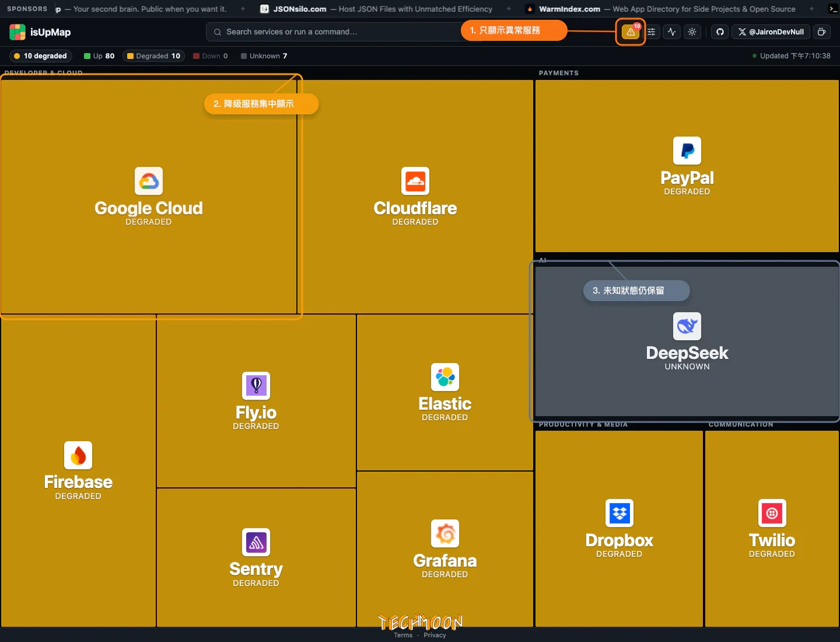Click the terminal prompt icon in sponsor bar
Image resolution: width=840 pixels, height=642 pixels.
click(833, 9)
